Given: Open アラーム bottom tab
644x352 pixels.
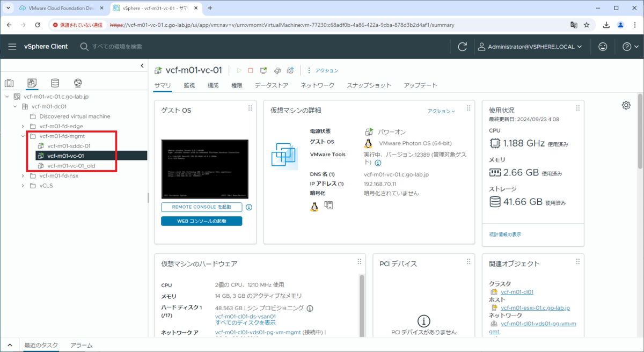Looking at the screenshot, I should 81,345.
